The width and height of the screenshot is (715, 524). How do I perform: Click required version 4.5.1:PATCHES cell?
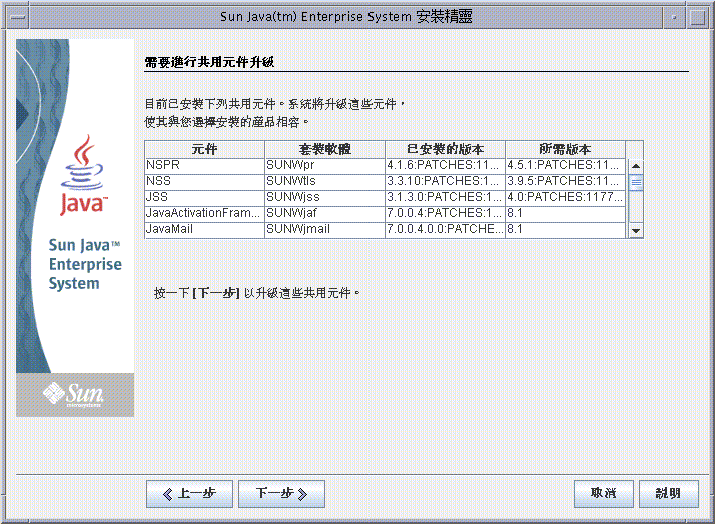[565, 165]
